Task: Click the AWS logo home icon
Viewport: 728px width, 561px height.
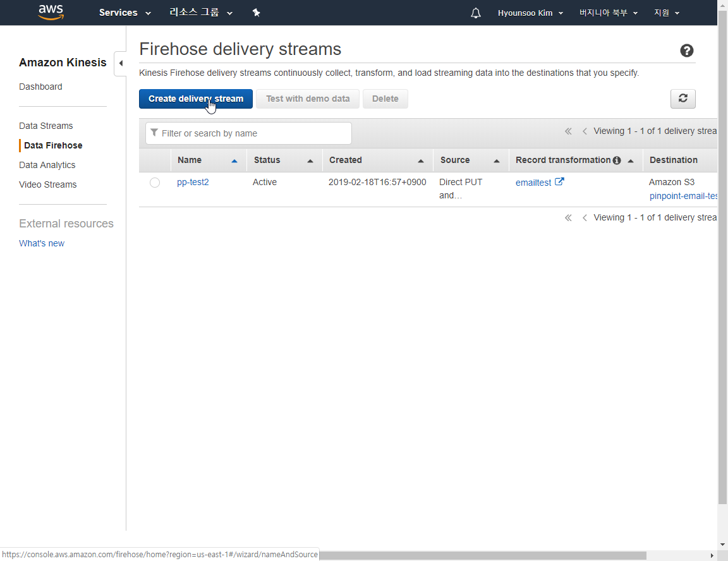Action: click(51, 12)
